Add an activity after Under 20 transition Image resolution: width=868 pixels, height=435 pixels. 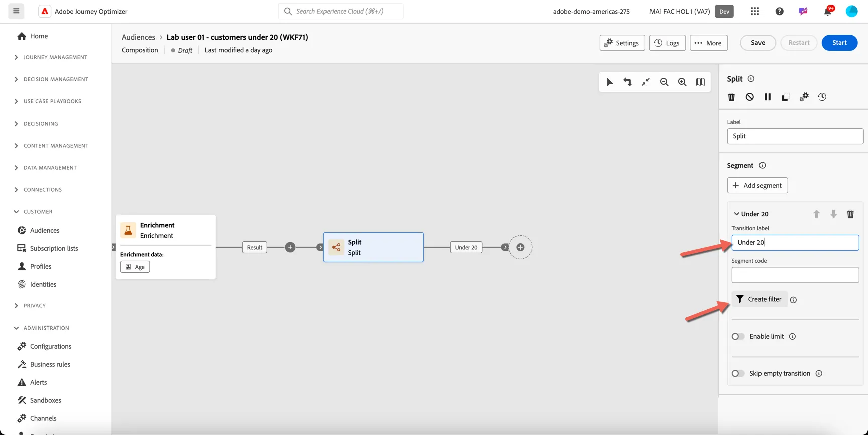coord(520,247)
